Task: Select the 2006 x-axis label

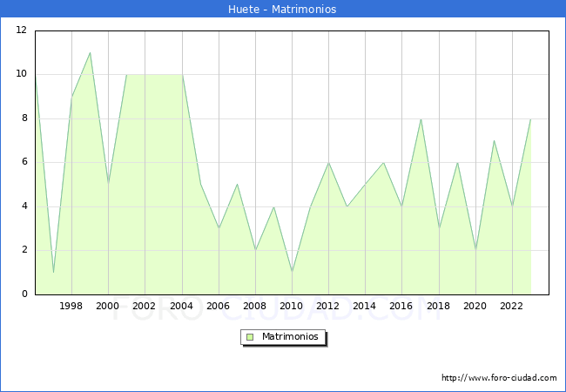Action: coord(218,306)
